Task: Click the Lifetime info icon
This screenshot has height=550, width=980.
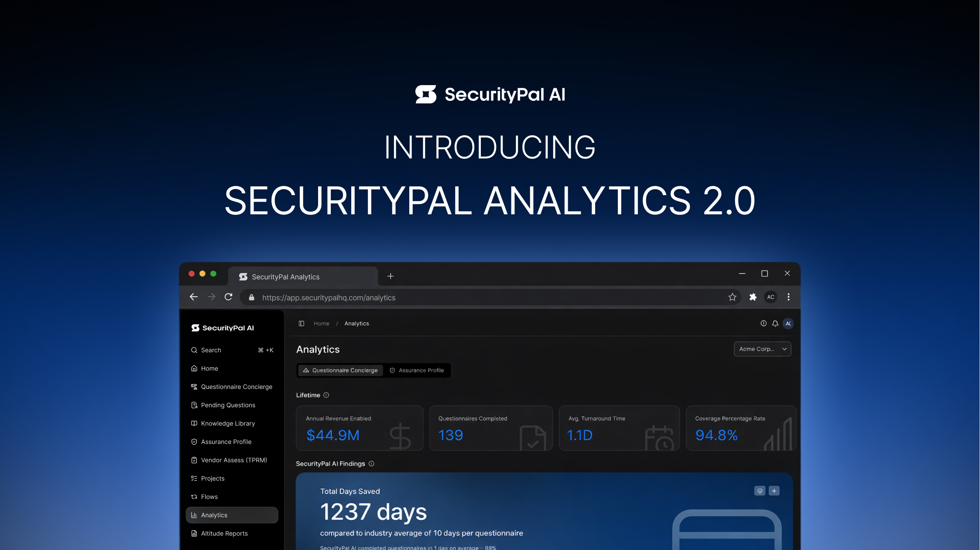Action: point(326,395)
